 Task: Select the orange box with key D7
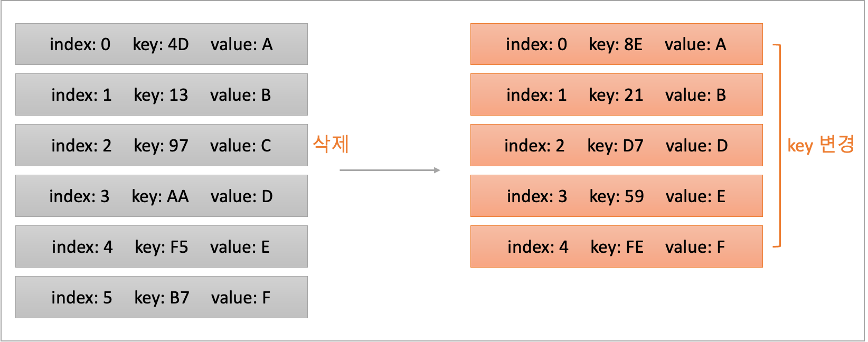pyautogui.click(x=617, y=146)
